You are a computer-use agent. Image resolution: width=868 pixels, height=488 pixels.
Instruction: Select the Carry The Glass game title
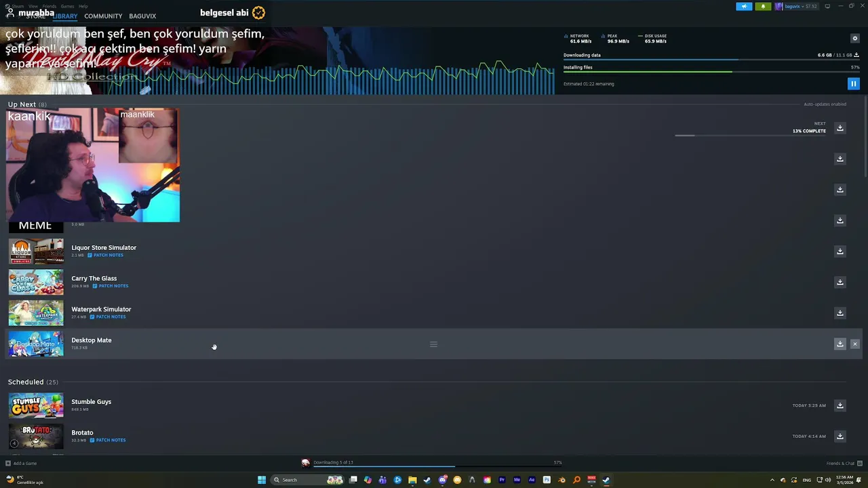[94, 279]
